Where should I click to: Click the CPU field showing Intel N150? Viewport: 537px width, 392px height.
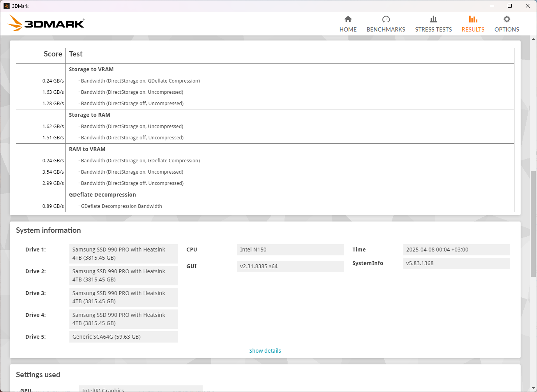click(290, 250)
